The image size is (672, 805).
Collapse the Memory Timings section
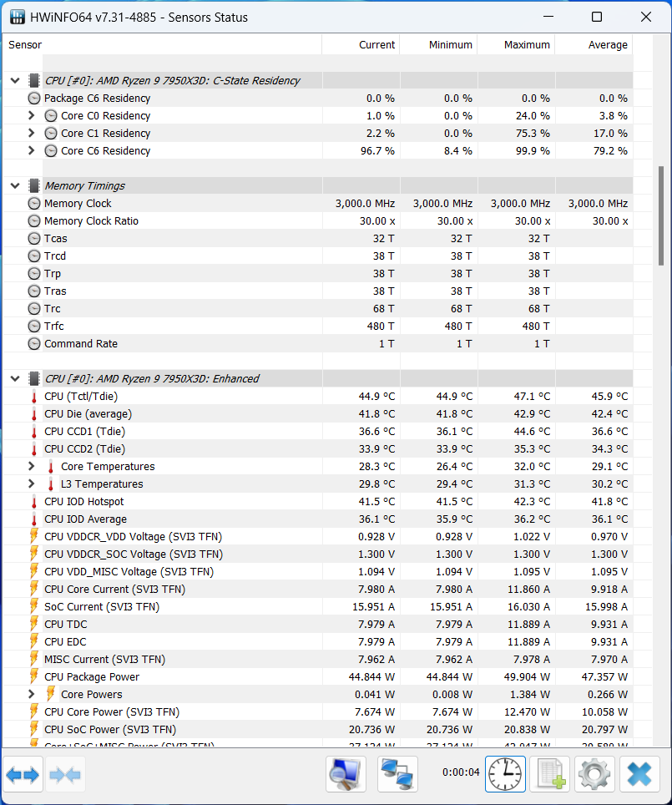[15, 186]
